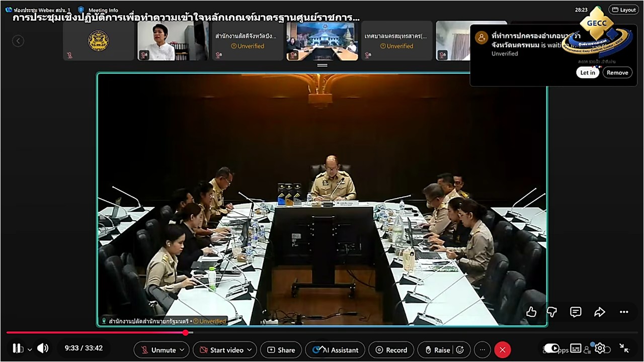
Task: Select the สำนักงานสลัดจังหวัดบึง participant tile
Action: pos(248,41)
